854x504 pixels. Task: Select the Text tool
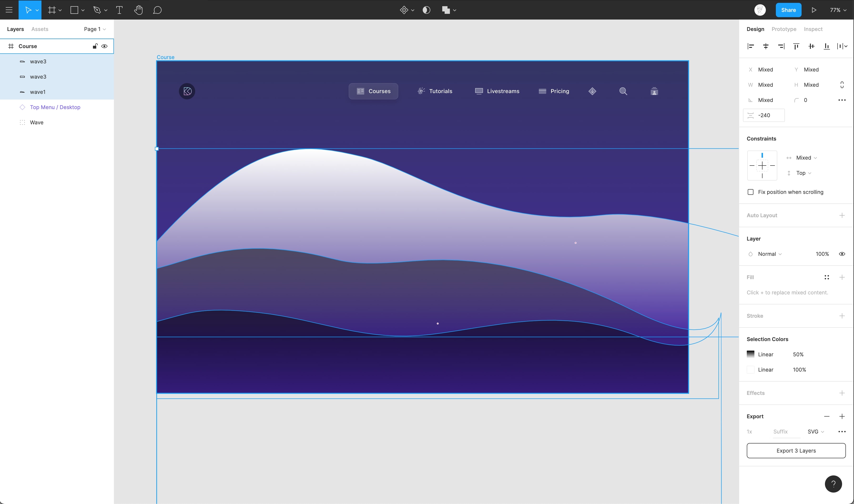(x=119, y=10)
